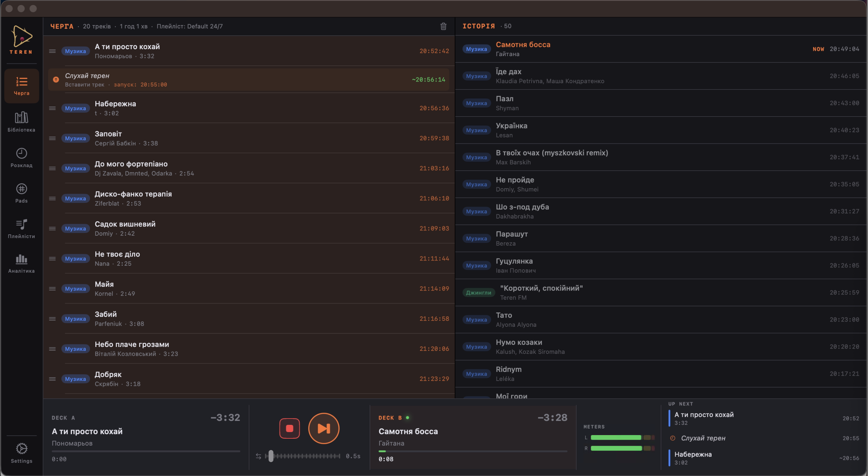
Task: Click 'Тато' by Alyona Alyona
Action: click(661, 320)
